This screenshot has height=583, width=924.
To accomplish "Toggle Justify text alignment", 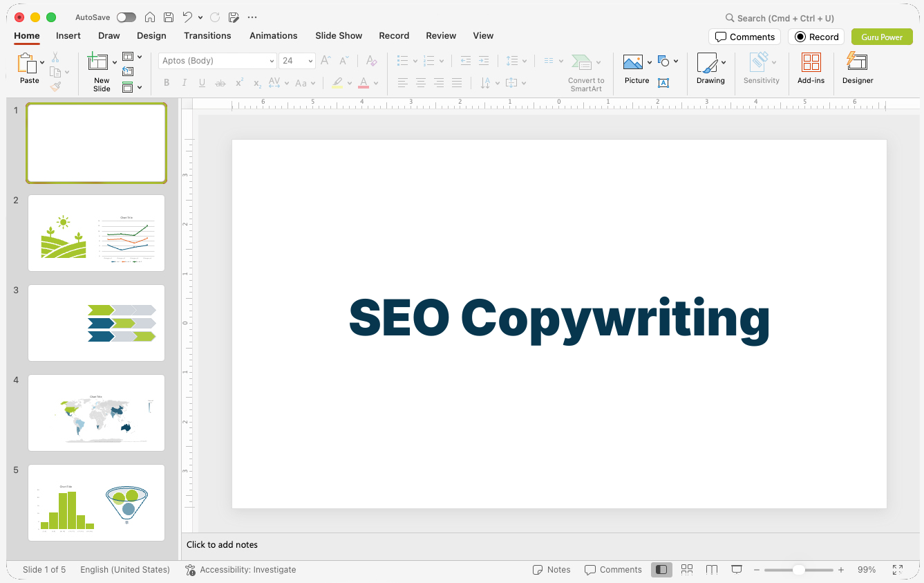I will [457, 83].
